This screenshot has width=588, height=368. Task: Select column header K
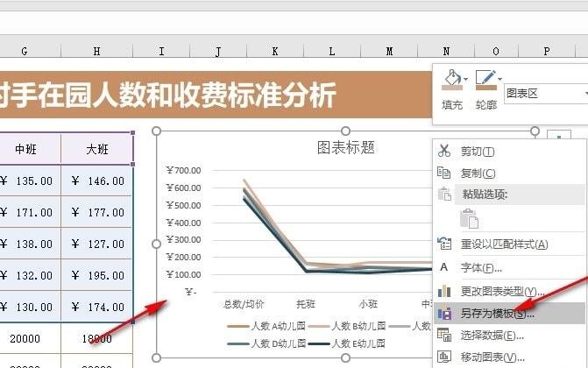(x=275, y=51)
